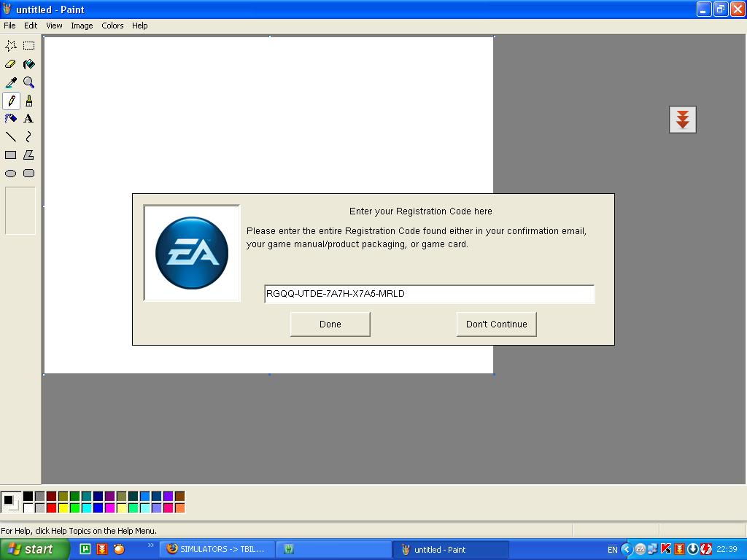Click the blue download arrow tray icon

[x=693, y=550]
